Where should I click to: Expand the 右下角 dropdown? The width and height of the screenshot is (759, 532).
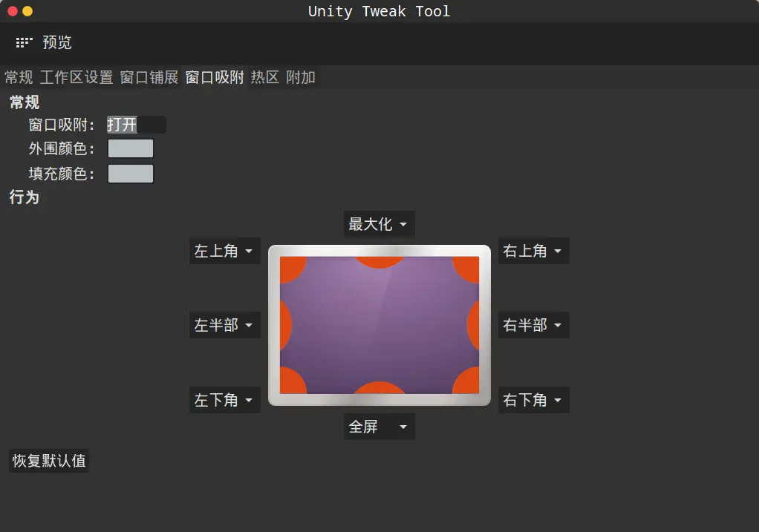click(533, 400)
